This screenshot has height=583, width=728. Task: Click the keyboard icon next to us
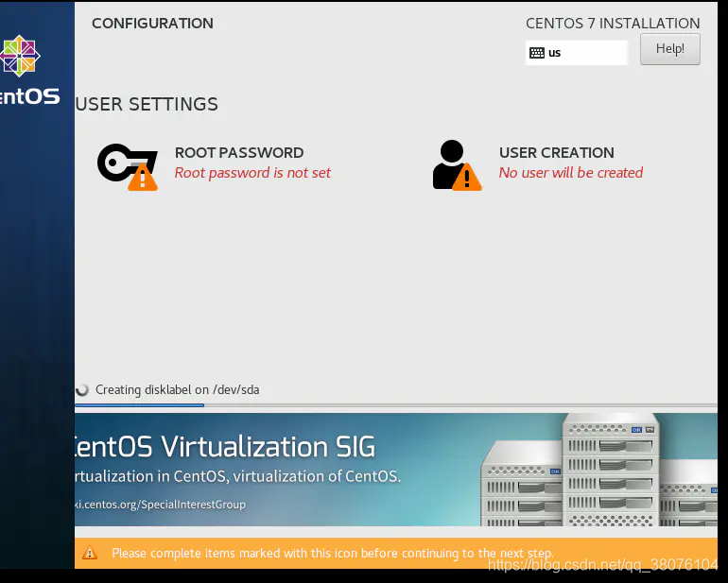pyautogui.click(x=537, y=53)
